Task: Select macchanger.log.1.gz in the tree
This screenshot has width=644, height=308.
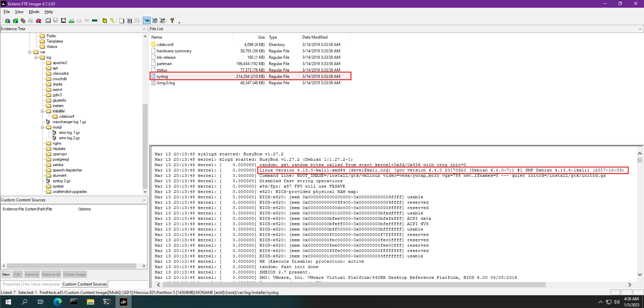Action: tap(69, 122)
